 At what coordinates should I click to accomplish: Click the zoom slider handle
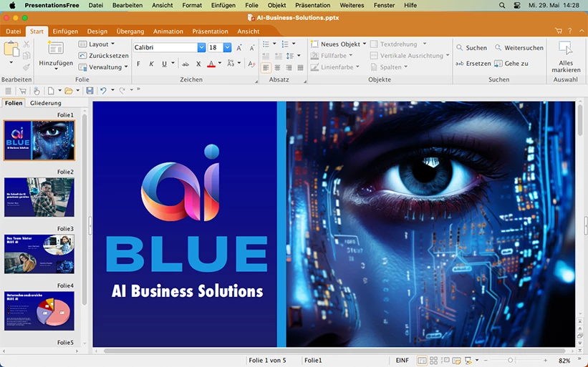[510, 361]
